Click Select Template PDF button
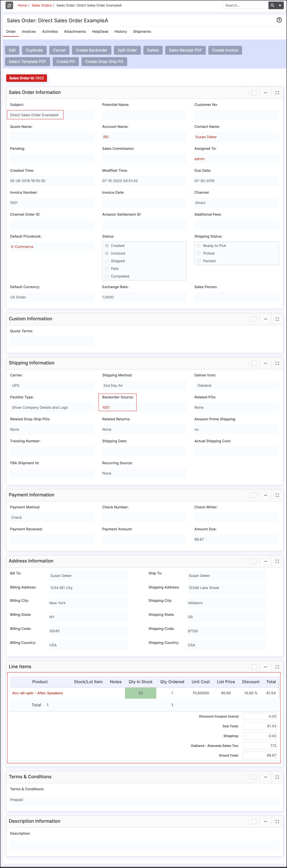The width and height of the screenshot is (287, 868). click(x=28, y=62)
